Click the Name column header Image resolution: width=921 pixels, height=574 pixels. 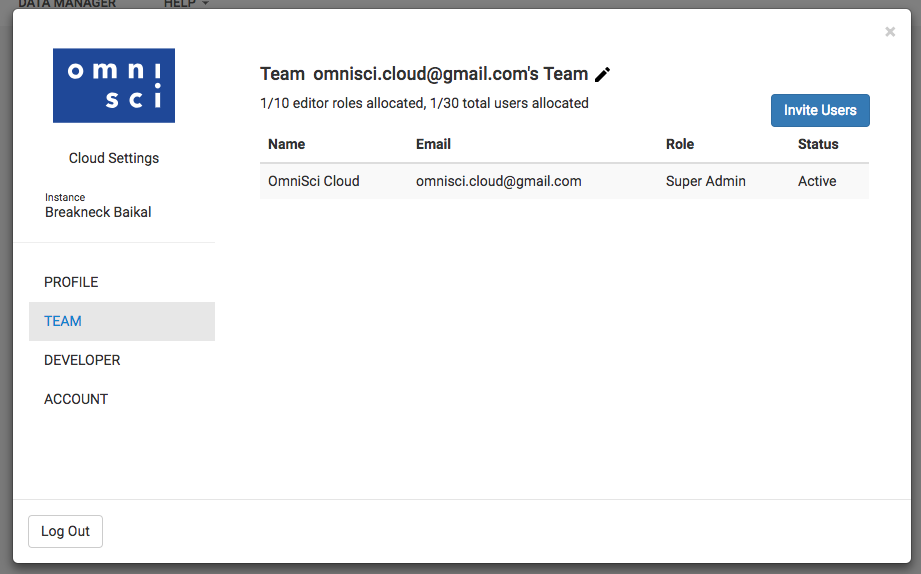coord(287,144)
